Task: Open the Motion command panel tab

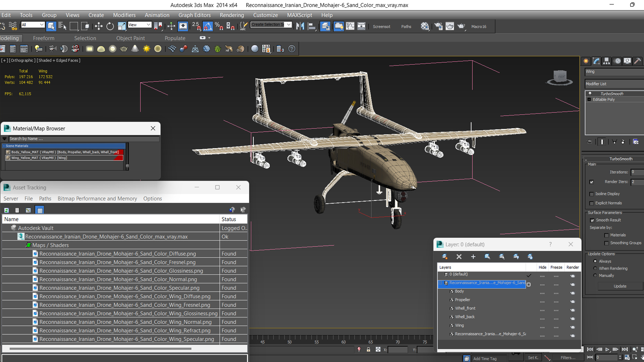Action: [x=617, y=61]
